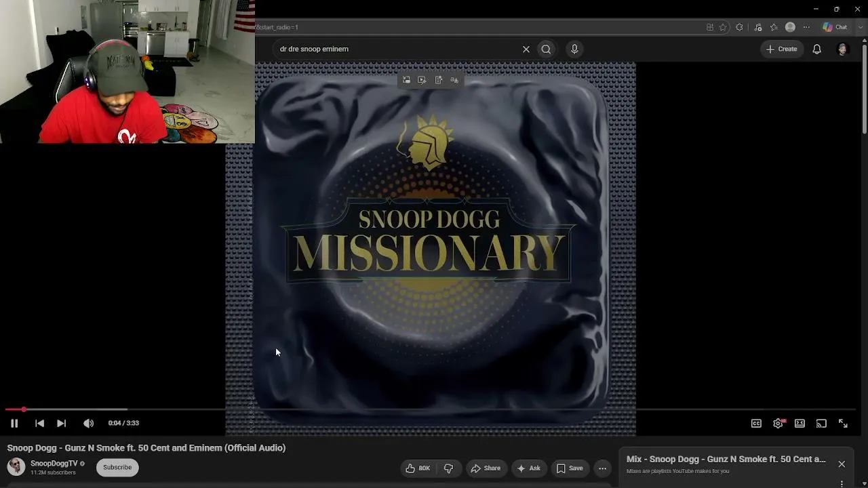Search with your voice microphone

click(x=574, y=49)
